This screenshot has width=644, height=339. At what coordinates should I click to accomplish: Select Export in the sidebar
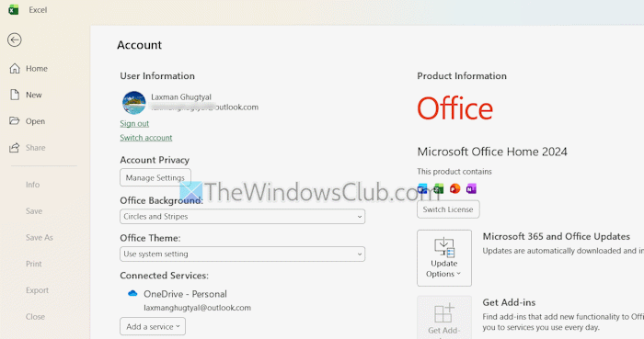click(37, 290)
